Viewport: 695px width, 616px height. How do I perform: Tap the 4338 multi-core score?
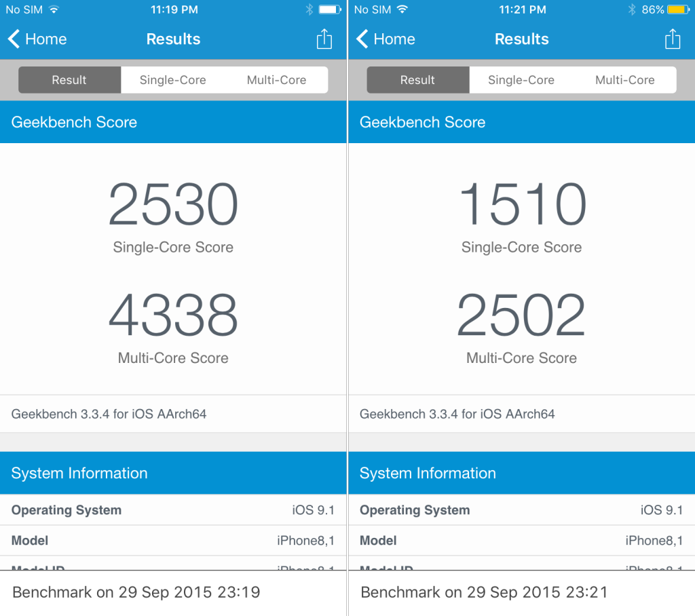coord(173,315)
